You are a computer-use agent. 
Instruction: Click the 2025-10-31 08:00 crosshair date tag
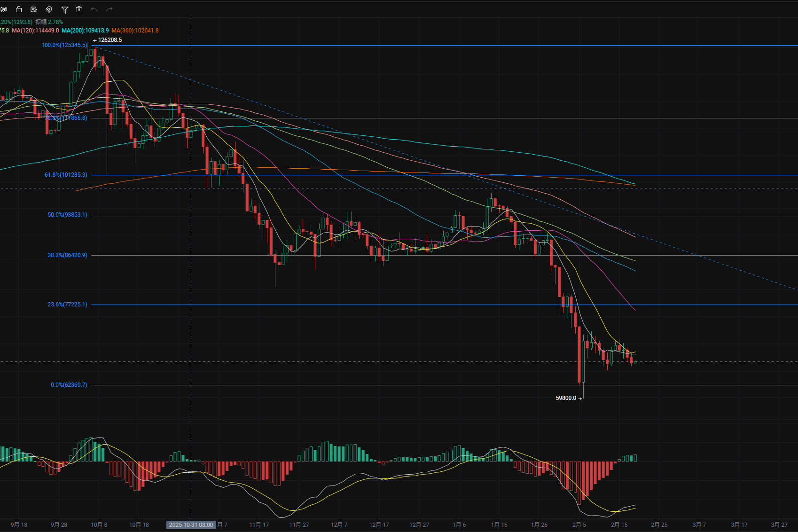click(x=191, y=525)
